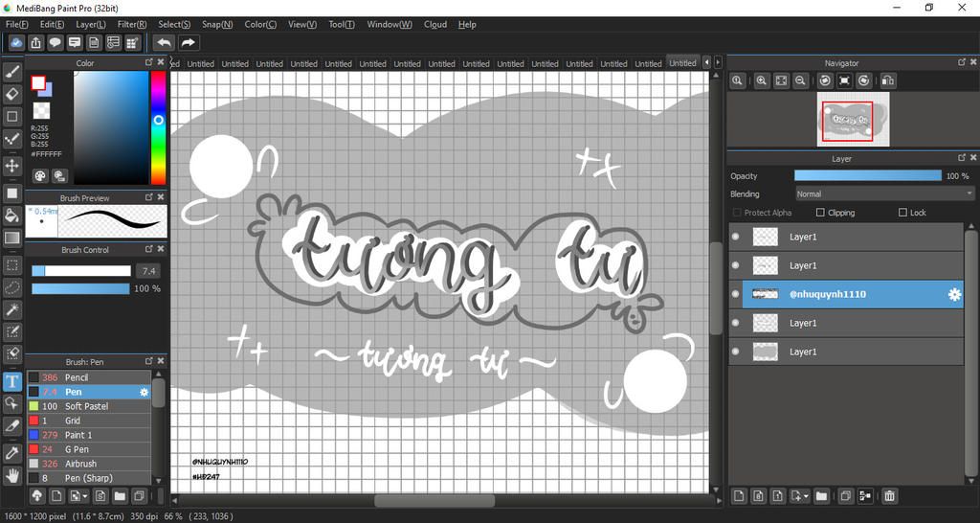
Task: Pop out the Navigator panel
Action: click(x=962, y=62)
